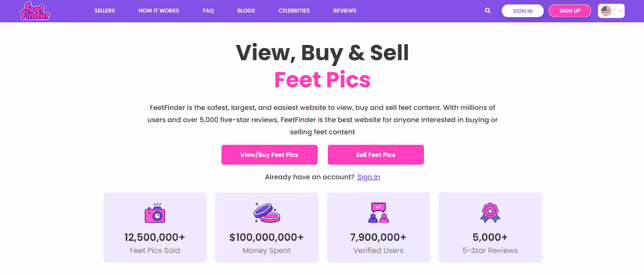The height and width of the screenshot is (275, 644).
Task: Click the pink SIGN UP button
Action: (570, 11)
